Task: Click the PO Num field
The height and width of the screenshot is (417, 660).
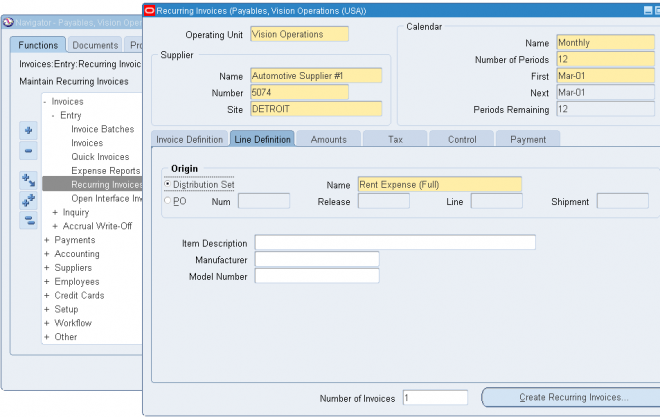Action: coord(264,201)
